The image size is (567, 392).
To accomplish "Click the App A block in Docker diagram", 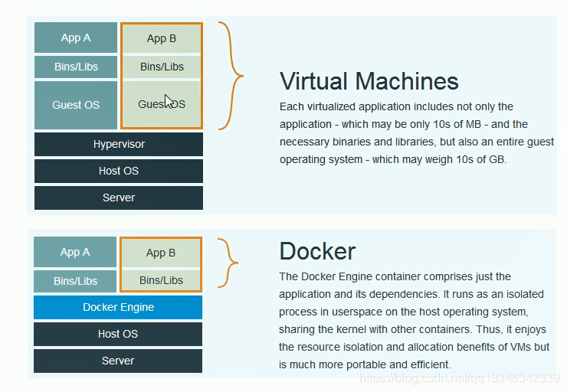I will 75,252.
